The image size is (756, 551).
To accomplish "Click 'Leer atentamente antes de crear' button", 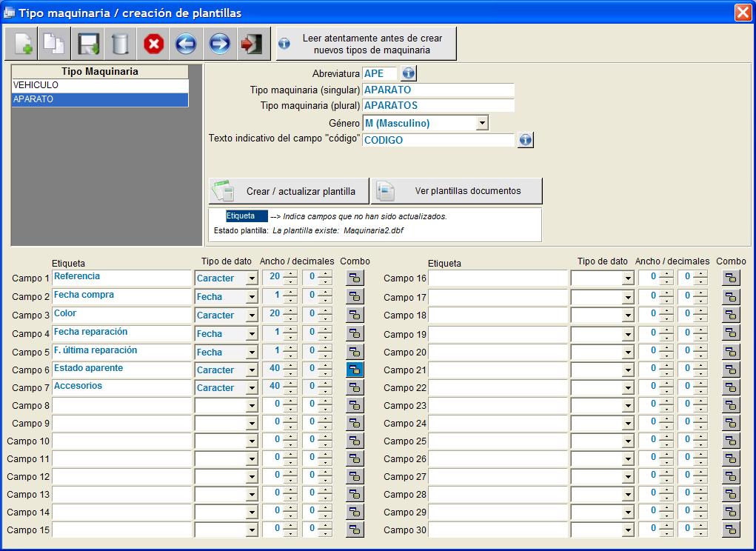I will click(x=367, y=44).
